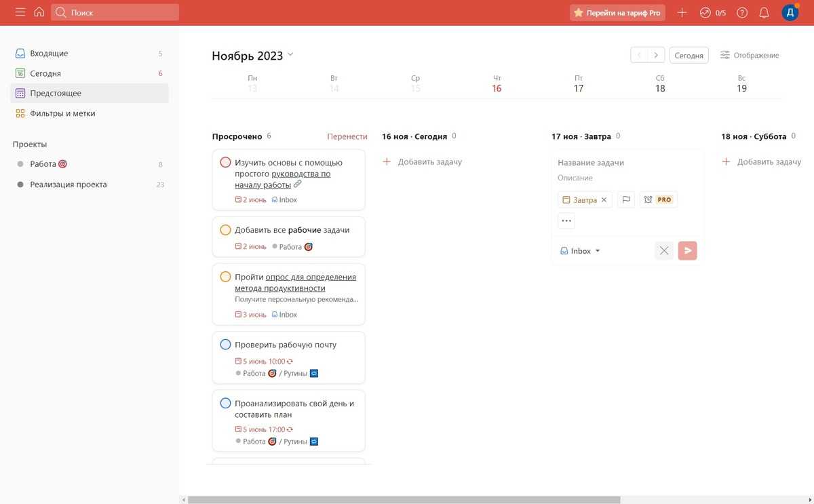The height and width of the screenshot is (504, 814).
Task: Click the horizontal scrollbar at bottom
Action: (x=404, y=500)
